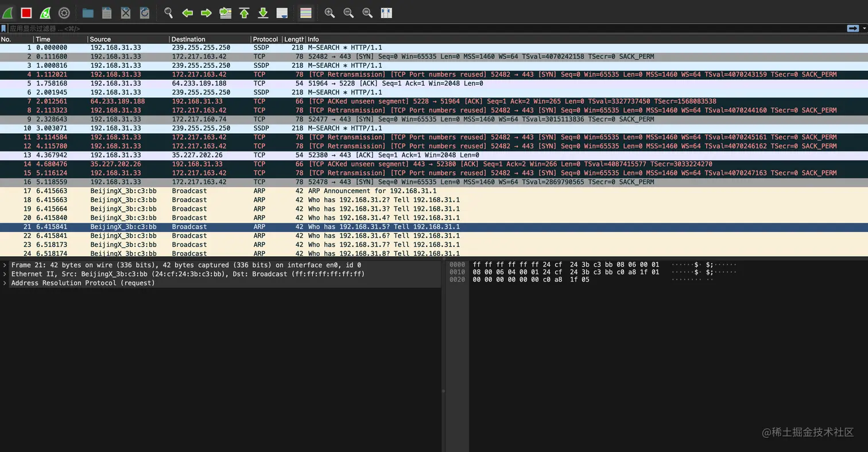Reset packet text to normal size
The height and width of the screenshot is (452, 868).
[367, 13]
